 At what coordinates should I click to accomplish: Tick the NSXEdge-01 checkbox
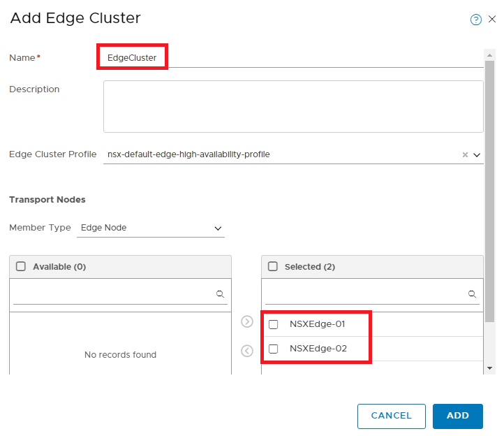point(273,324)
